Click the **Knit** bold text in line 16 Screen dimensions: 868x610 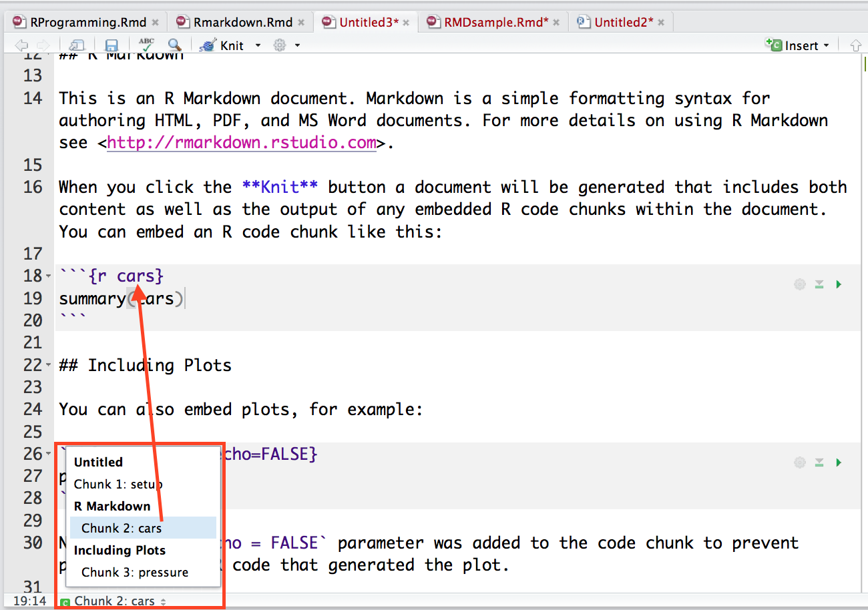280,187
